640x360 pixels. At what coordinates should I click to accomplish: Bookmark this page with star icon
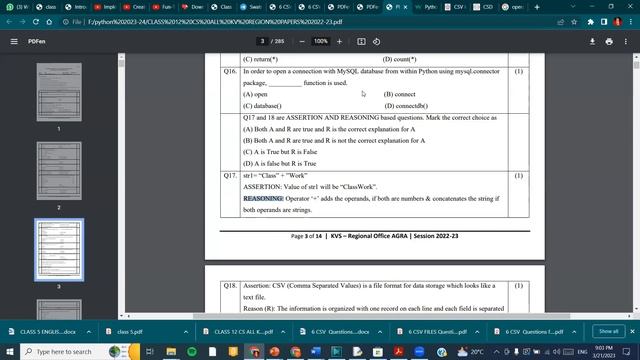(x=574, y=22)
